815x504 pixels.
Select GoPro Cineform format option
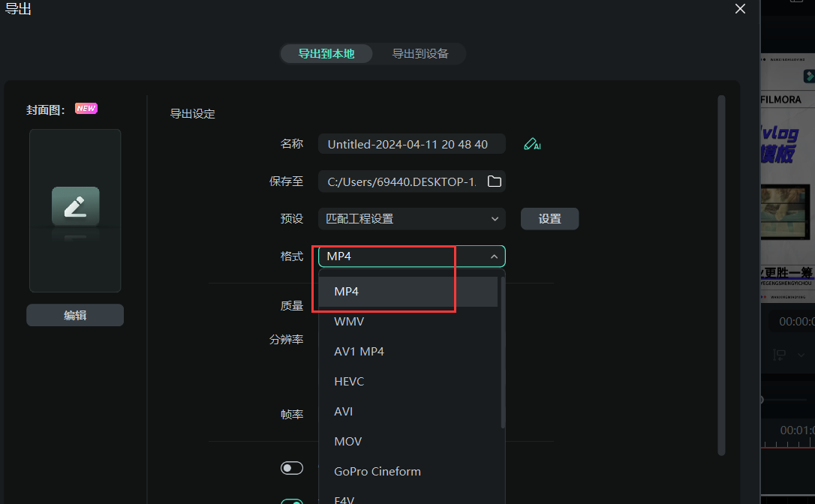377,472
